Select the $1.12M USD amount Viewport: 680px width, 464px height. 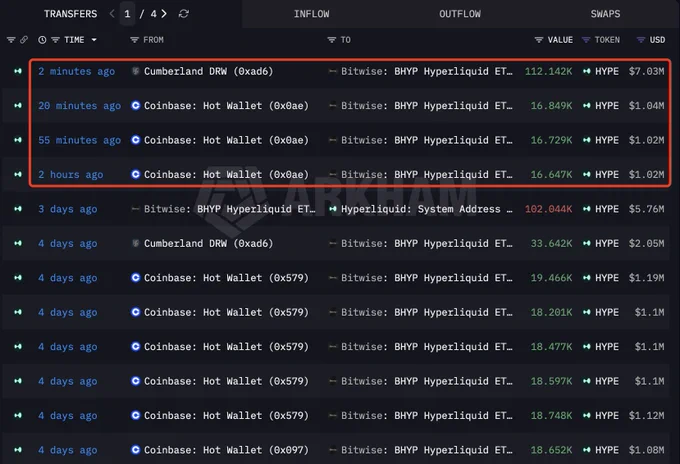tap(647, 415)
